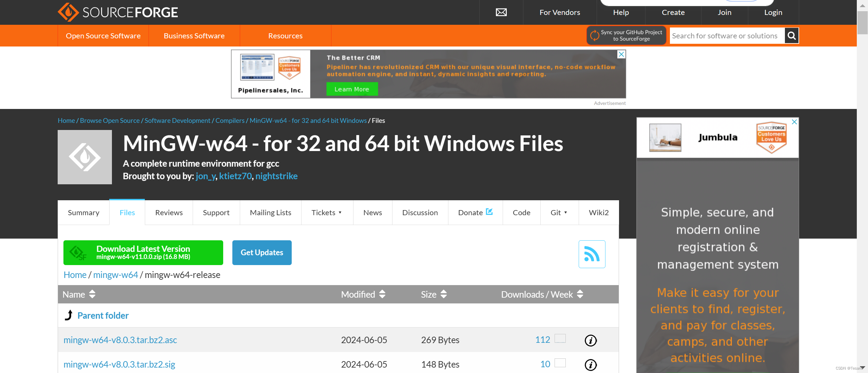The width and height of the screenshot is (868, 373).
Task: Close the Pipeliner CRM banner ad
Action: coord(621,54)
